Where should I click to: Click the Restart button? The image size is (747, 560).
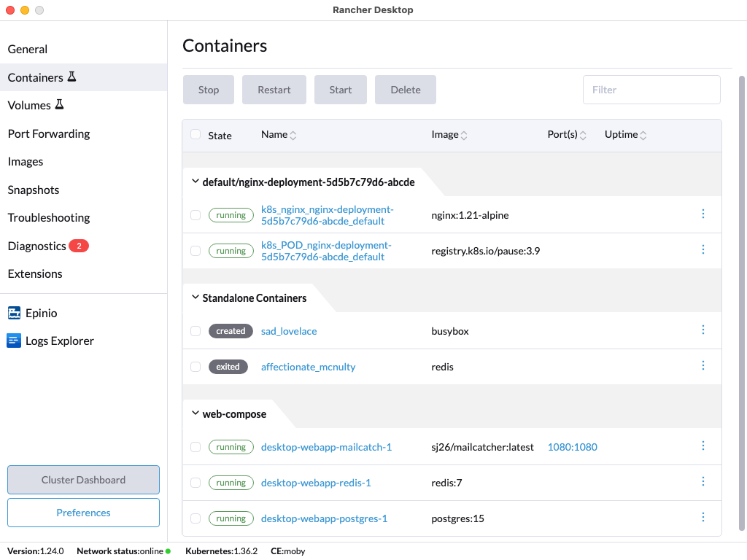point(274,90)
